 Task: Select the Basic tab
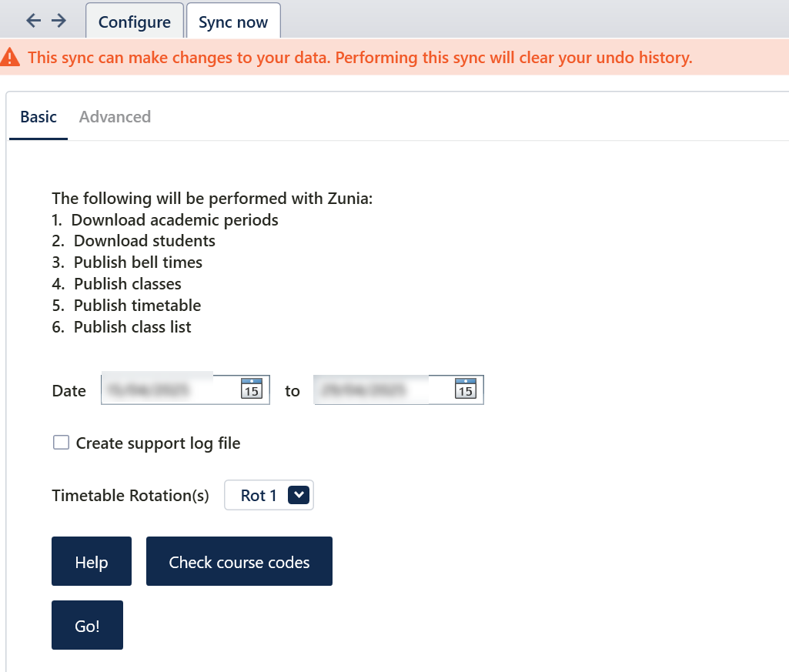[38, 117]
